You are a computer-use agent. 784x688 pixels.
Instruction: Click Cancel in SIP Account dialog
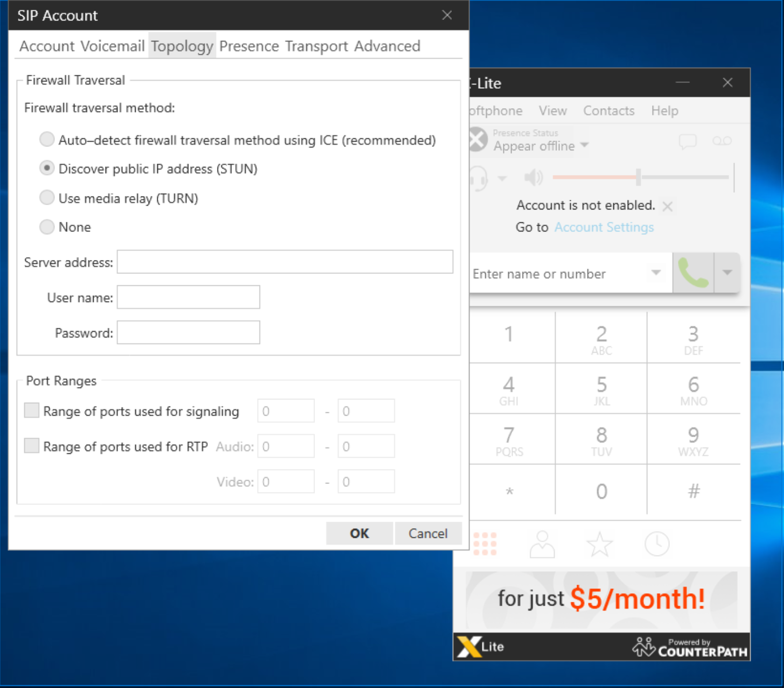[x=428, y=533]
